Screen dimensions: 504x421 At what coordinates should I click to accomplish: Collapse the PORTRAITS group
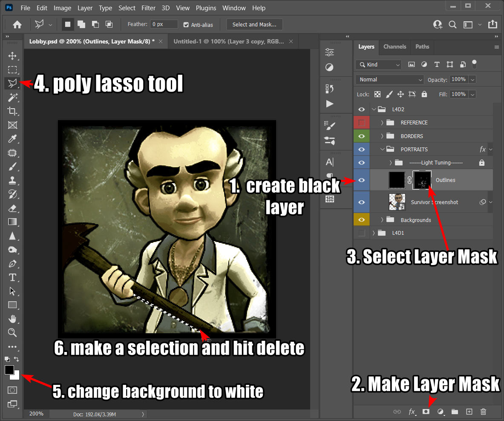point(382,149)
